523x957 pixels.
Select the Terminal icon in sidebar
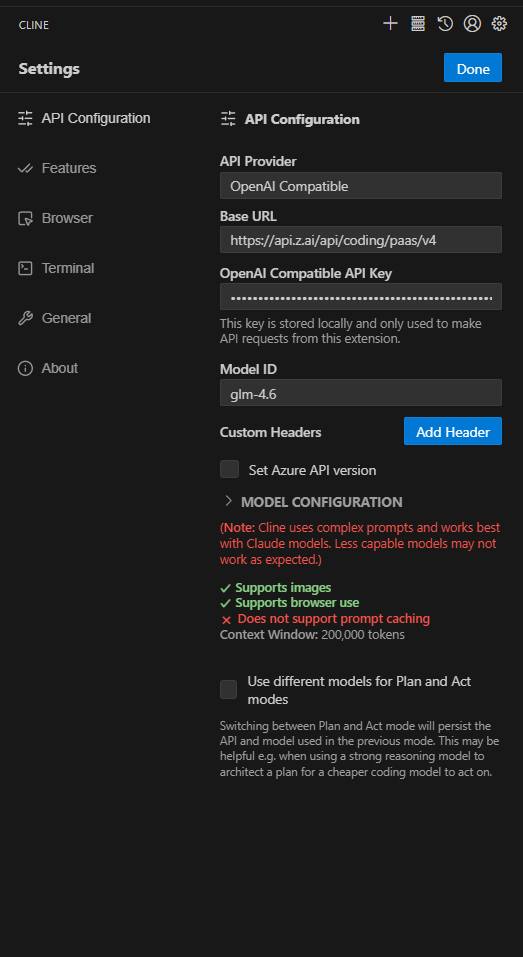point(25,269)
